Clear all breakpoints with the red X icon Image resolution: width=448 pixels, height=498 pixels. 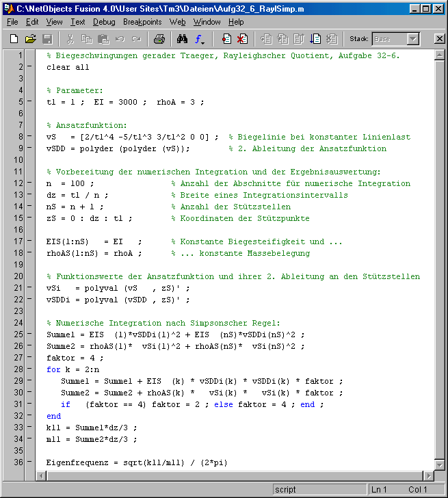242,39
